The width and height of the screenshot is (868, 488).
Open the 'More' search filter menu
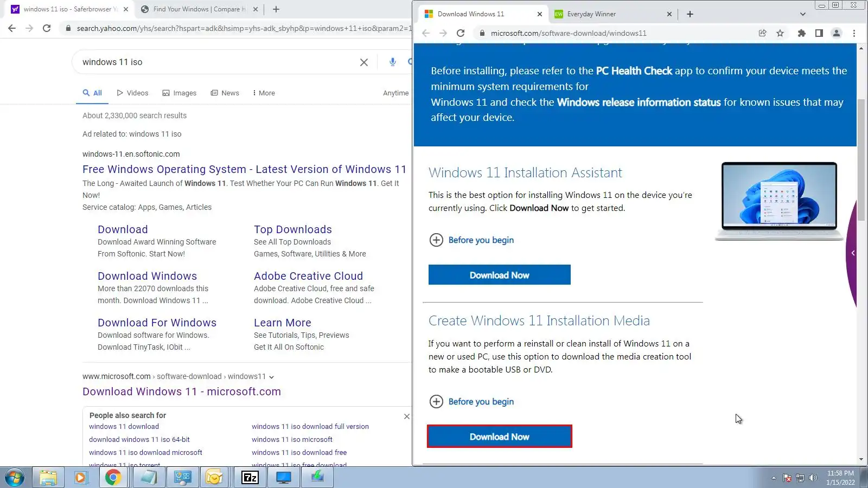[264, 93]
